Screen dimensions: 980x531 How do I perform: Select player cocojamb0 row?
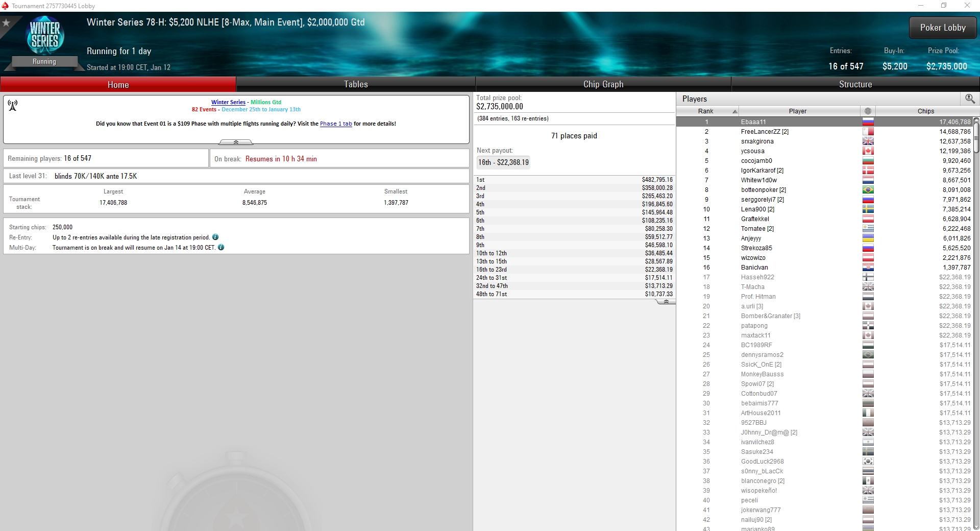(x=825, y=161)
